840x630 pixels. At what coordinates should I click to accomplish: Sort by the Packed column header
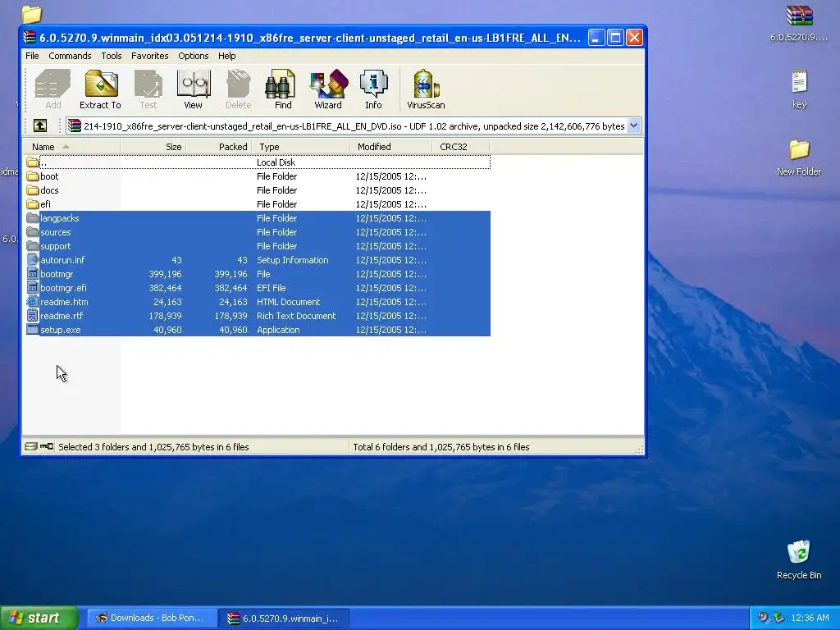pos(218,147)
